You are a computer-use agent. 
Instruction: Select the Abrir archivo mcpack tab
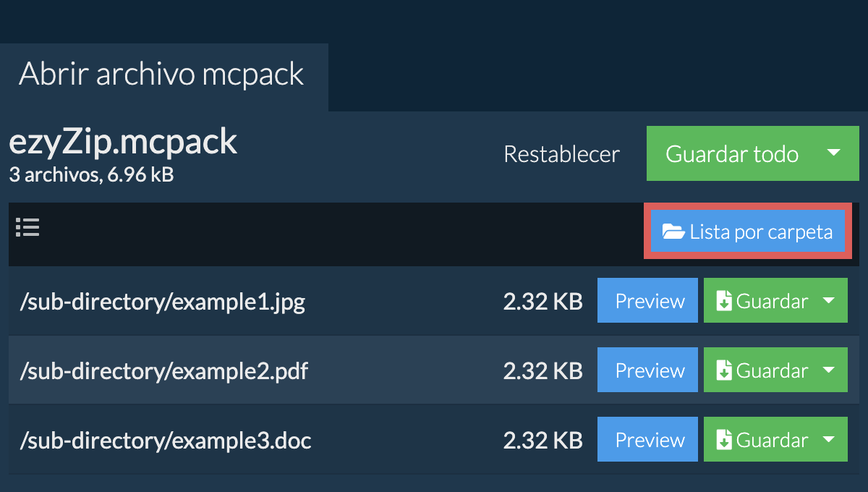[x=161, y=75]
